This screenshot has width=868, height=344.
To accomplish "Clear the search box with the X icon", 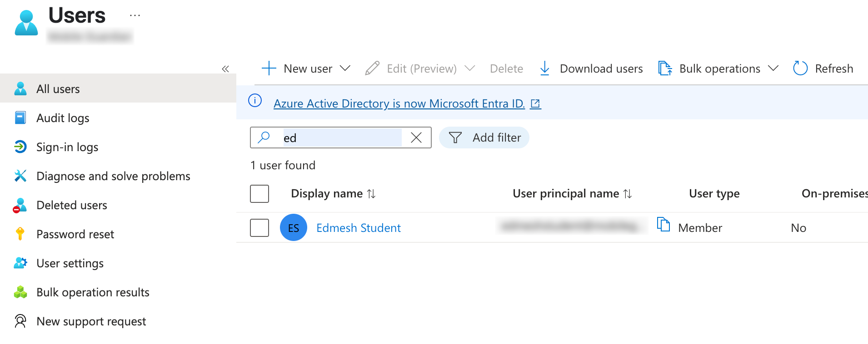I will pyautogui.click(x=416, y=138).
